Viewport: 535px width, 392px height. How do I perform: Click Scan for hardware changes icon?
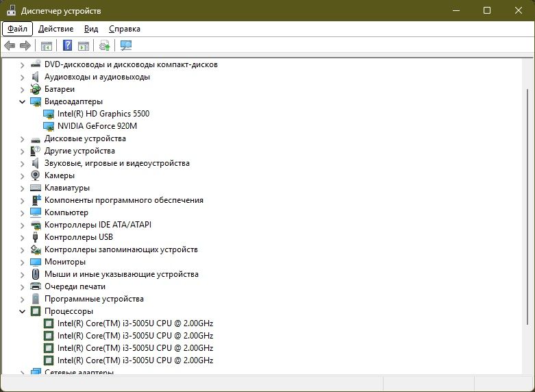click(x=126, y=45)
